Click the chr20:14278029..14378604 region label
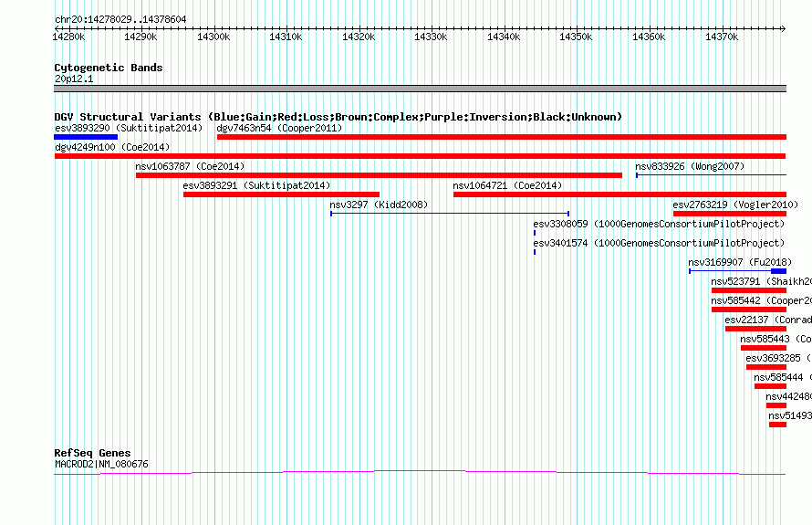This screenshot has height=525, width=812. 120,19
